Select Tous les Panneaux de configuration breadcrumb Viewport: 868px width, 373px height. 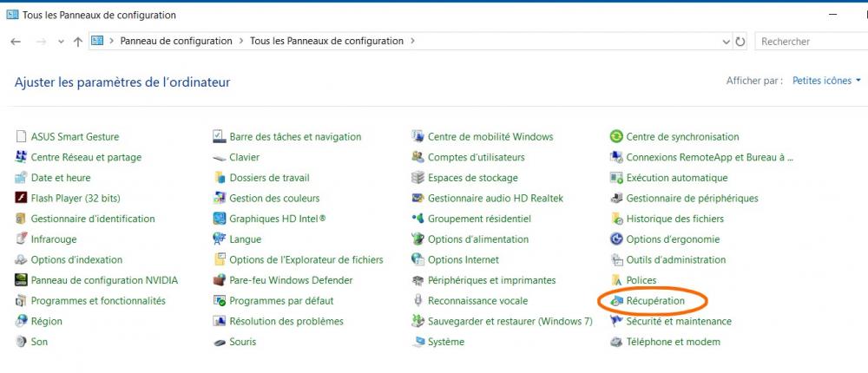click(x=326, y=41)
